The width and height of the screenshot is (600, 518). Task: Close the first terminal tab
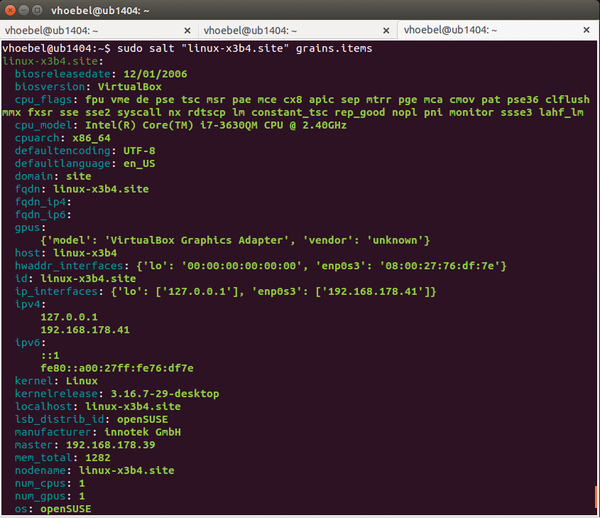coord(188,31)
